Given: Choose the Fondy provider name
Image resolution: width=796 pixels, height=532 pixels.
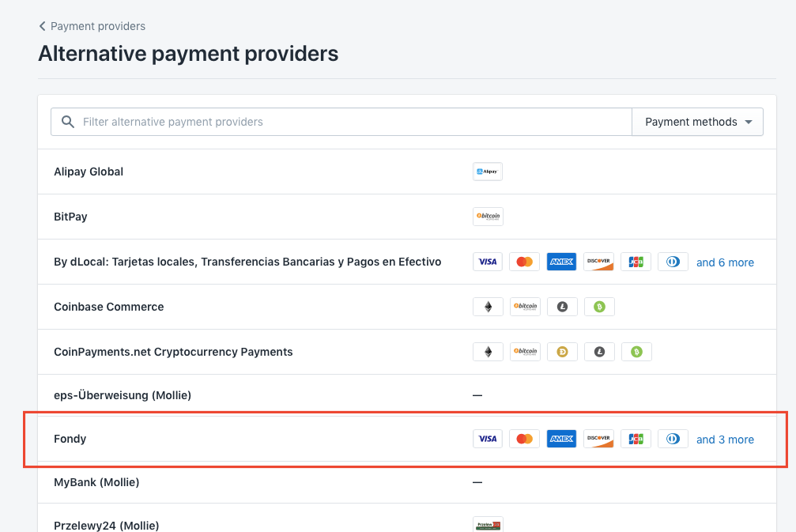Looking at the screenshot, I should [x=70, y=439].
